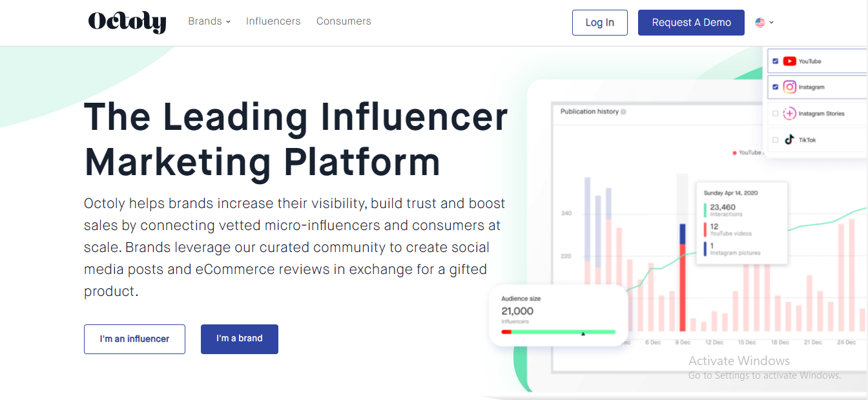Click the Octoly logo

[127, 22]
